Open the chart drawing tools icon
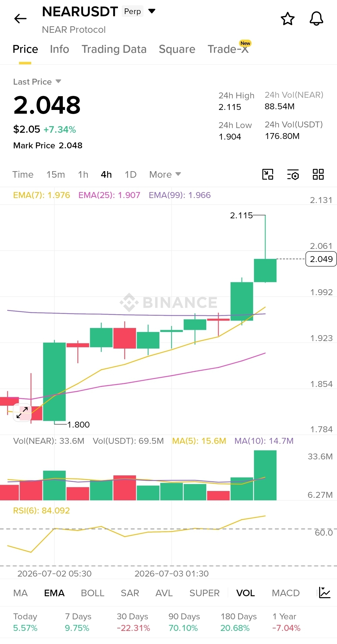Image resolution: width=337 pixels, height=644 pixels. 268,174
